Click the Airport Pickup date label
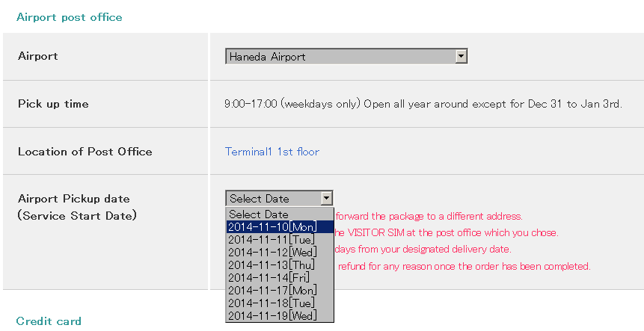644x331 pixels. pyautogui.click(x=73, y=199)
